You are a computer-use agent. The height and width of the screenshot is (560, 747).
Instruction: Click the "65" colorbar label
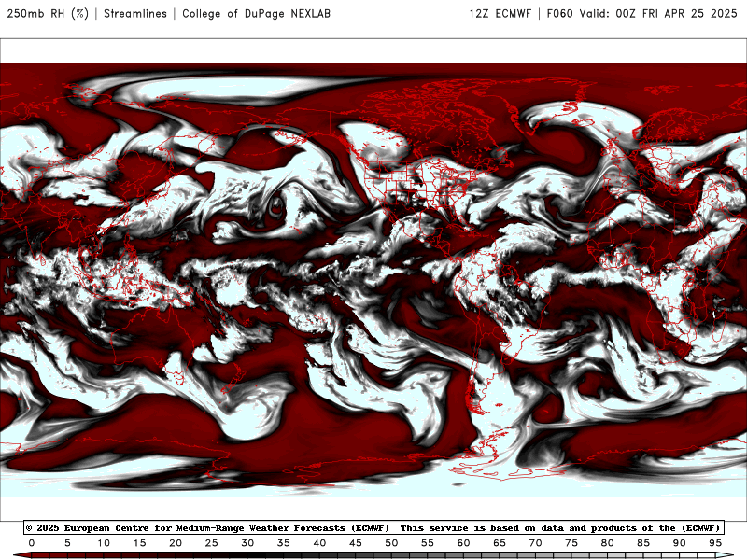click(x=500, y=543)
